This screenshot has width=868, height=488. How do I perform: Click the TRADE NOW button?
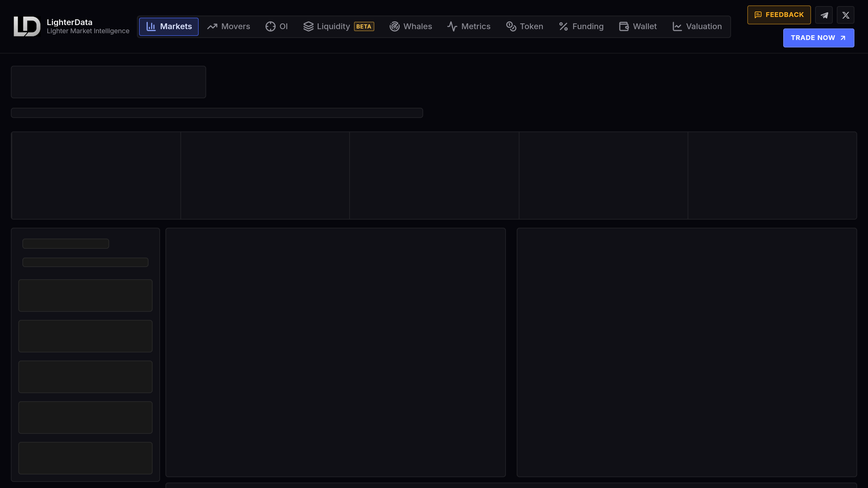[x=819, y=38]
